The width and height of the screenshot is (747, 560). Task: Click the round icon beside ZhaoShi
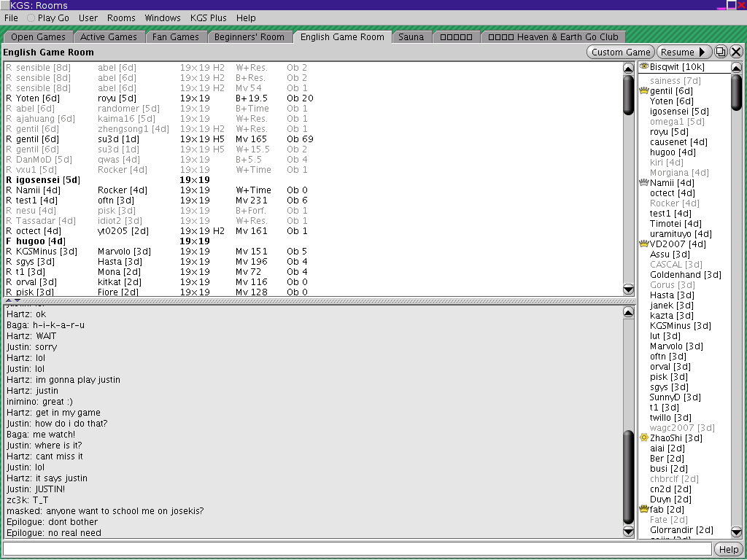click(643, 438)
